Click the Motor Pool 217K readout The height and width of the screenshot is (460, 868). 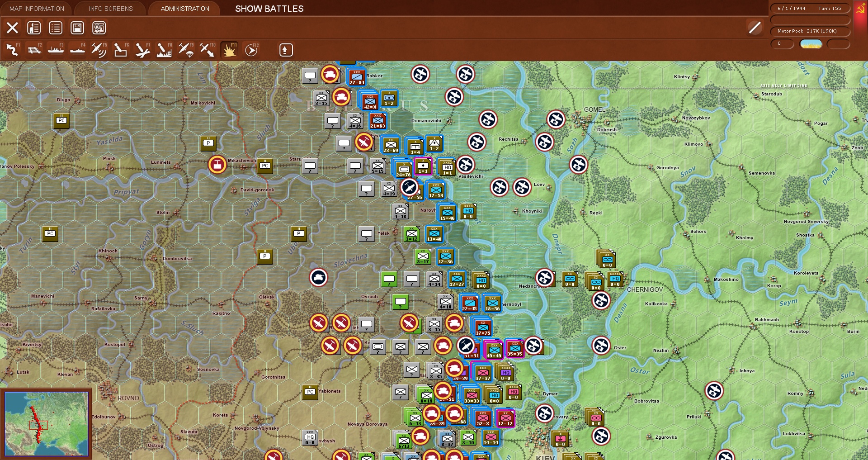tap(810, 31)
